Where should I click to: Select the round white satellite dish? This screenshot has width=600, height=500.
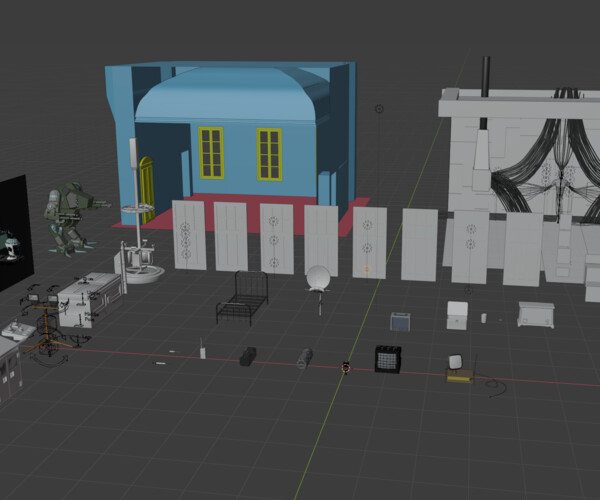[x=318, y=281]
